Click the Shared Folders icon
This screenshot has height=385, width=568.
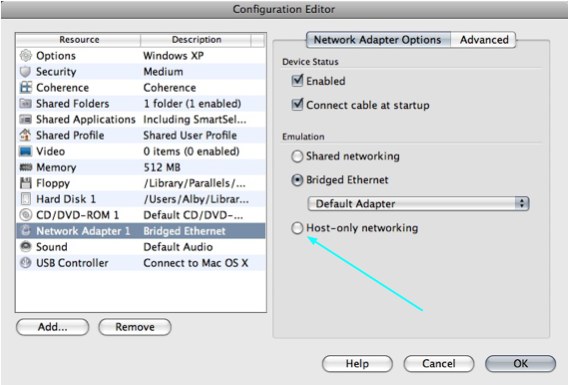pos(26,104)
